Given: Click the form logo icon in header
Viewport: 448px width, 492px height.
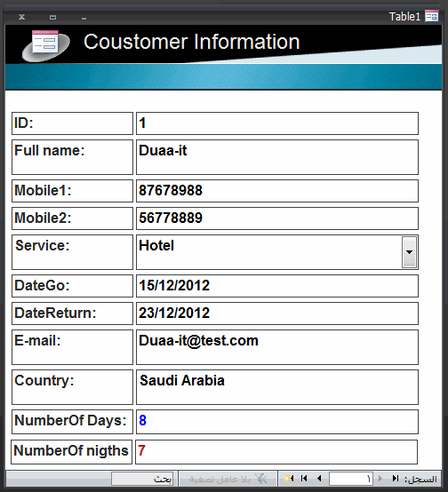Looking at the screenshot, I should (x=46, y=45).
